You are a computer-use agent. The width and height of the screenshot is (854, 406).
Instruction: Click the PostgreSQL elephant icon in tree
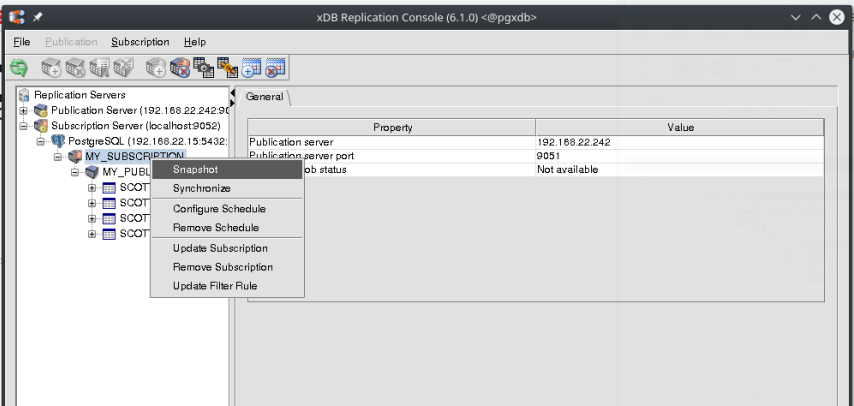[58, 142]
